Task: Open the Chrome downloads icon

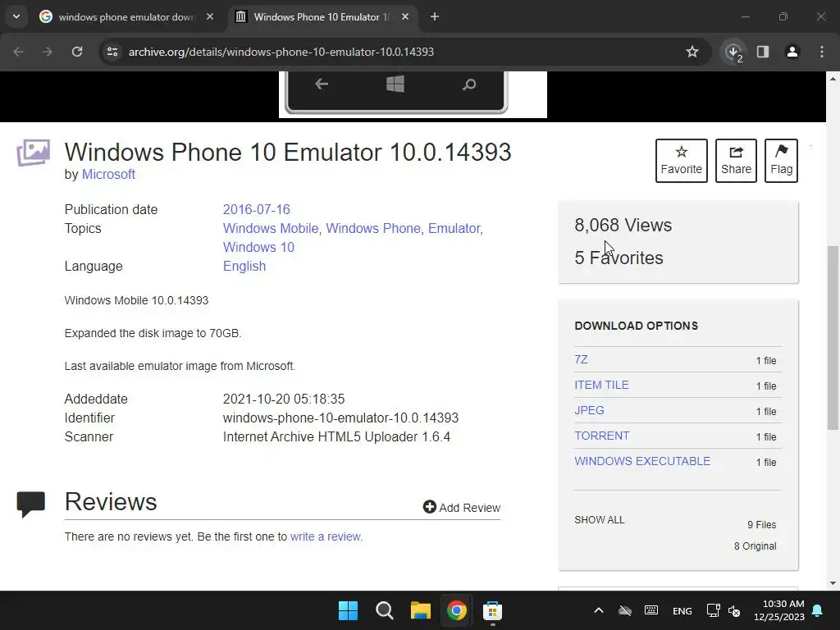Action: point(733,52)
